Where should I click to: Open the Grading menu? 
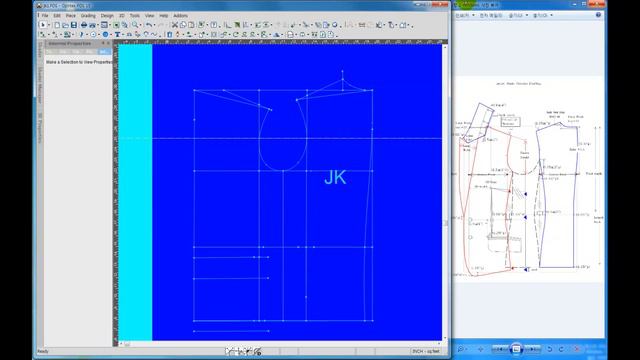[x=88, y=16]
